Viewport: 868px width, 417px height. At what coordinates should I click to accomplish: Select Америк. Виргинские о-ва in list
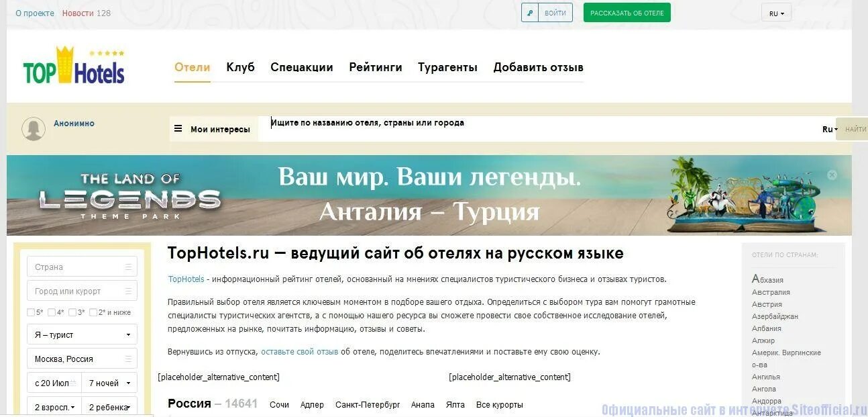pyautogui.click(x=786, y=359)
